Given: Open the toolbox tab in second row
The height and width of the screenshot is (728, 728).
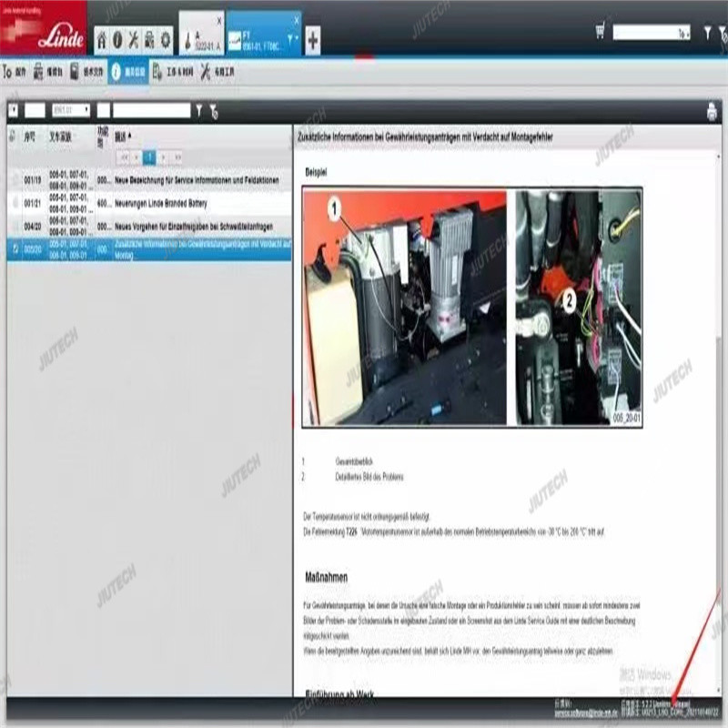Looking at the screenshot, I should [48, 72].
